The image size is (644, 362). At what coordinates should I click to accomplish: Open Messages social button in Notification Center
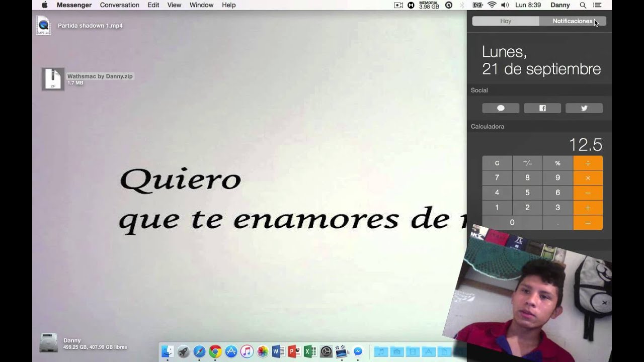[501, 108]
